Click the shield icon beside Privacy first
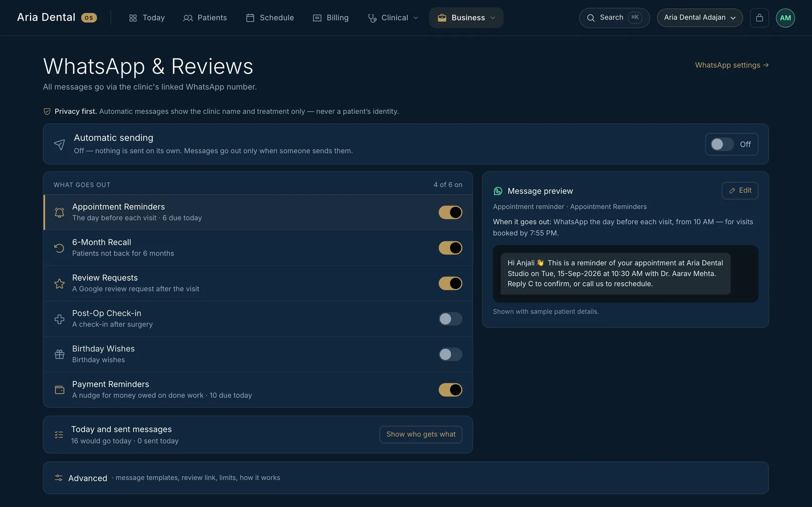Viewport: 812px width, 507px height. (x=47, y=111)
